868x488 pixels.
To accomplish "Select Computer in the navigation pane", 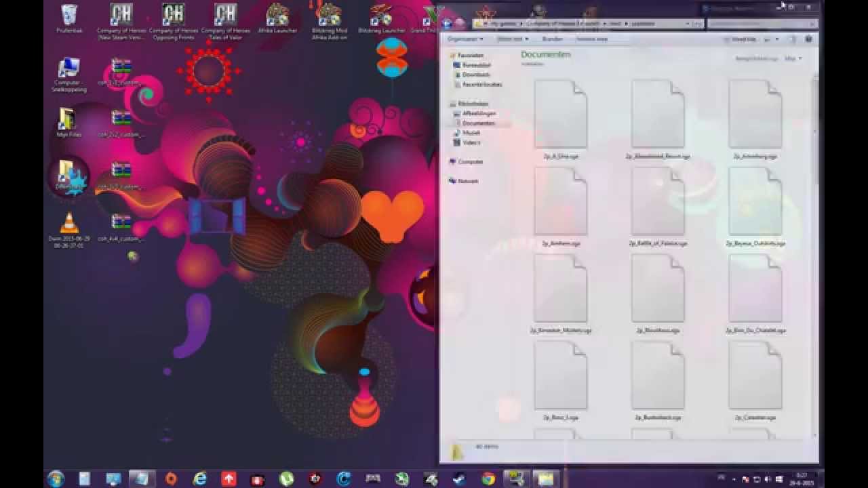I will [x=470, y=162].
